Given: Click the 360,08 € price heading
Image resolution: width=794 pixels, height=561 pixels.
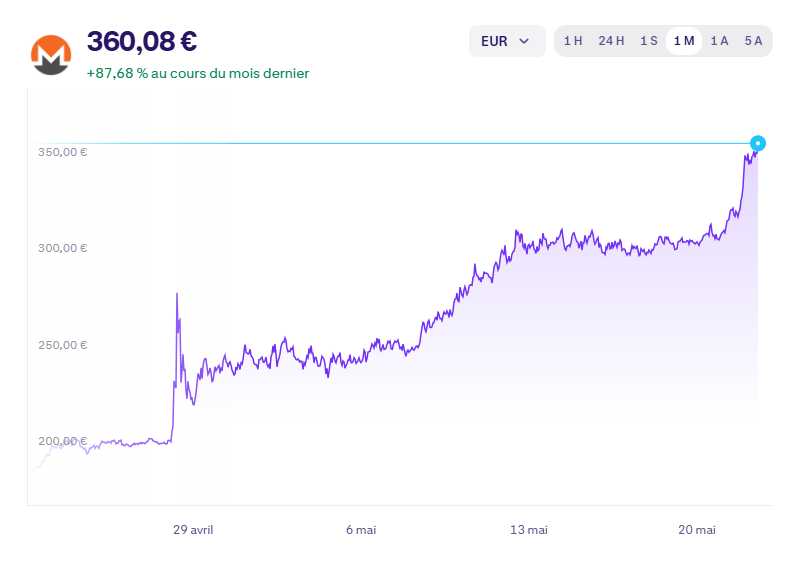Looking at the screenshot, I should (142, 42).
